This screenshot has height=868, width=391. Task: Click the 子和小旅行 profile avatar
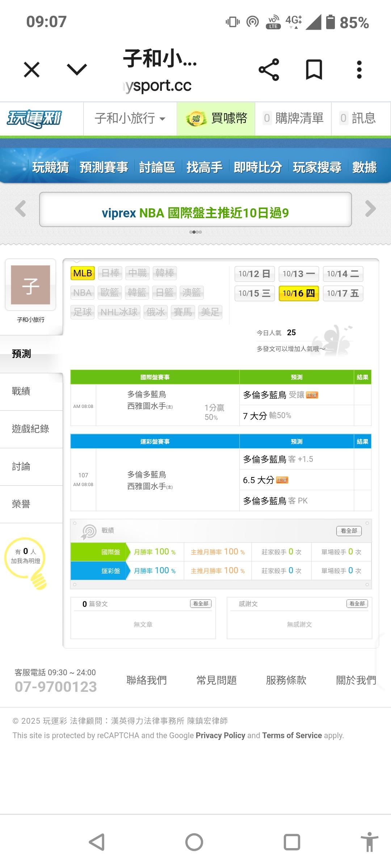(30, 285)
